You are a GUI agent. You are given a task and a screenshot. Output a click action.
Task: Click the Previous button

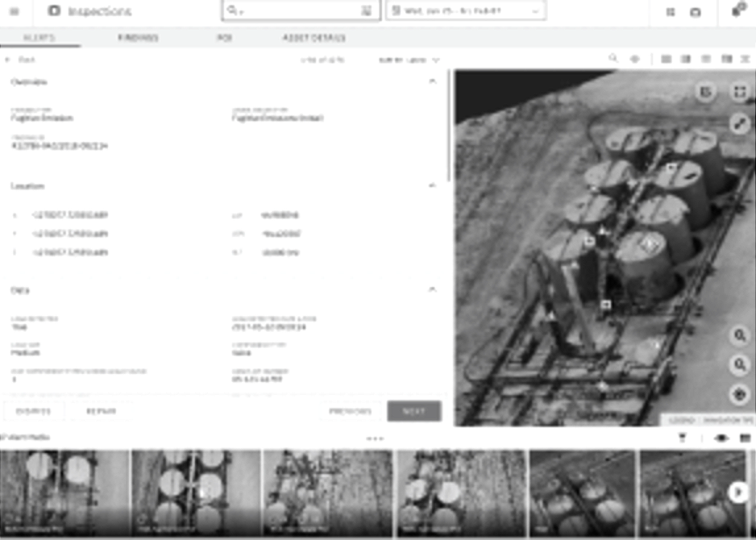pos(350,412)
